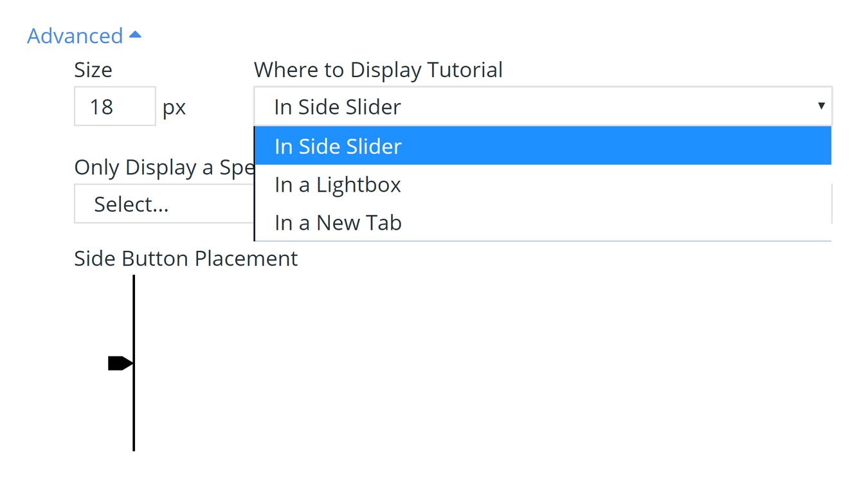Click the blue triangle beside Advanced
Viewport: 868px width, 487px height.
pos(135,34)
